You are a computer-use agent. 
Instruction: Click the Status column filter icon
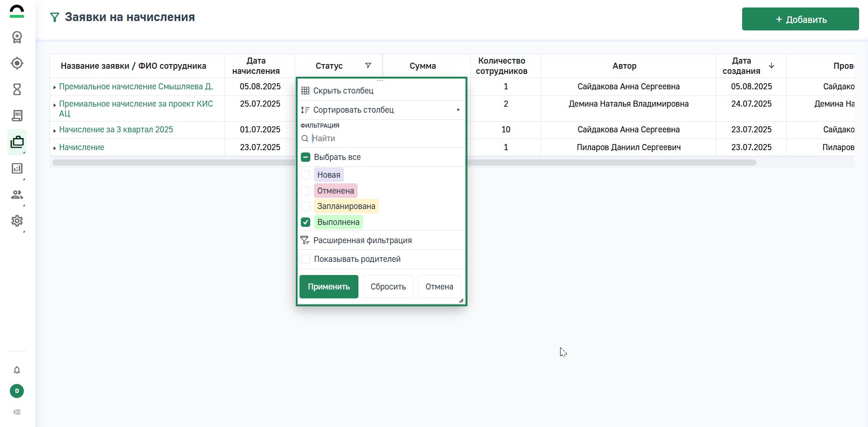[368, 65]
